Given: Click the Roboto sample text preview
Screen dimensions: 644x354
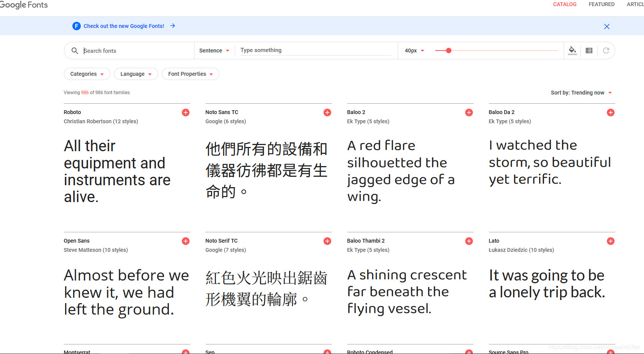Looking at the screenshot, I should click(x=117, y=171).
